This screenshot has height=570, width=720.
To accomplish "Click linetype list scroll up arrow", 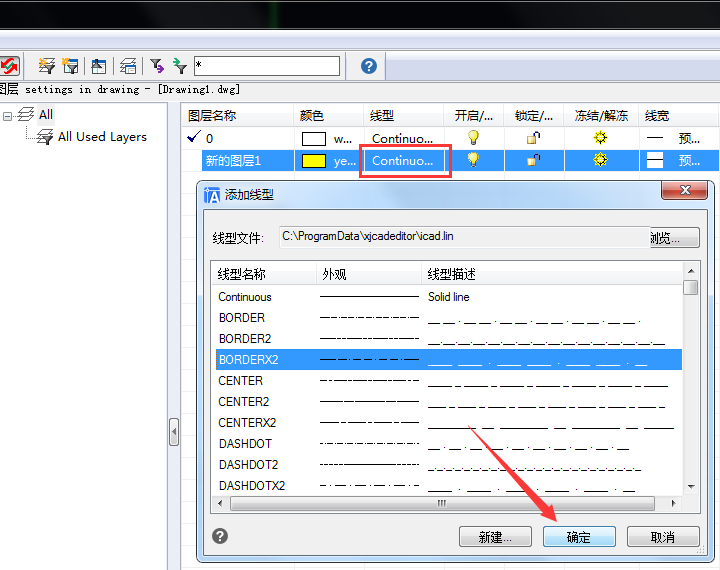I will (x=691, y=271).
